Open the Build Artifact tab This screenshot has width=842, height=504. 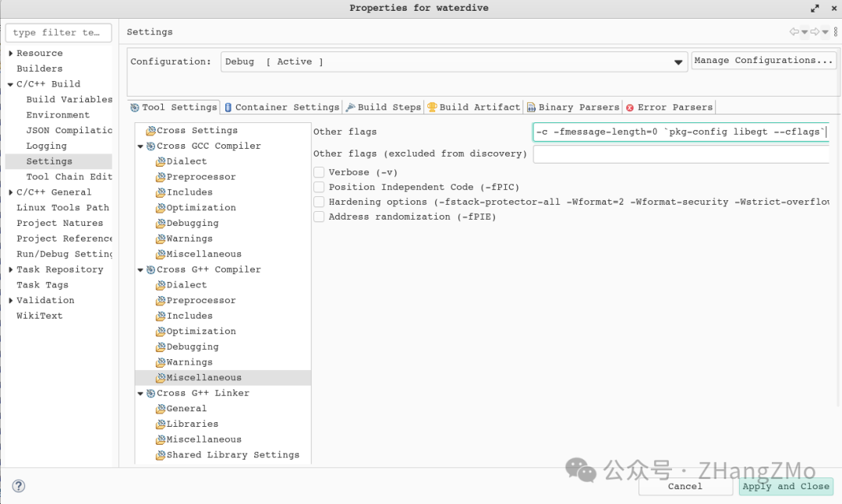pyautogui.click(x=474, y=107)
